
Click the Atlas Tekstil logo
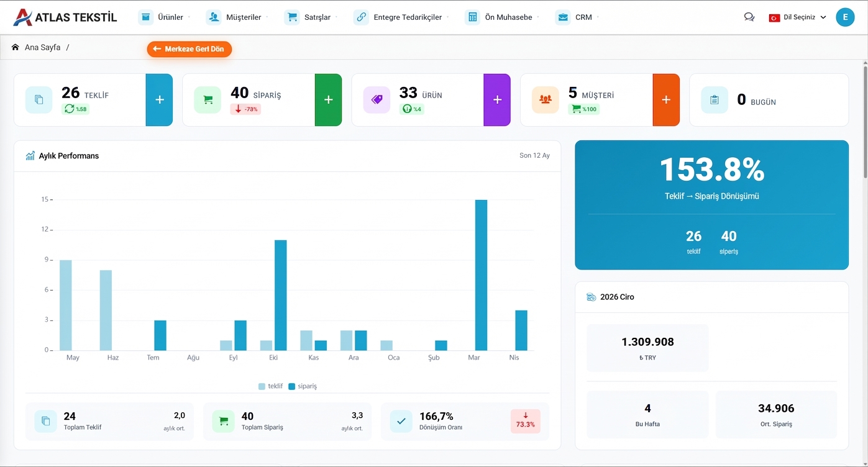click(x=65, y=17)
